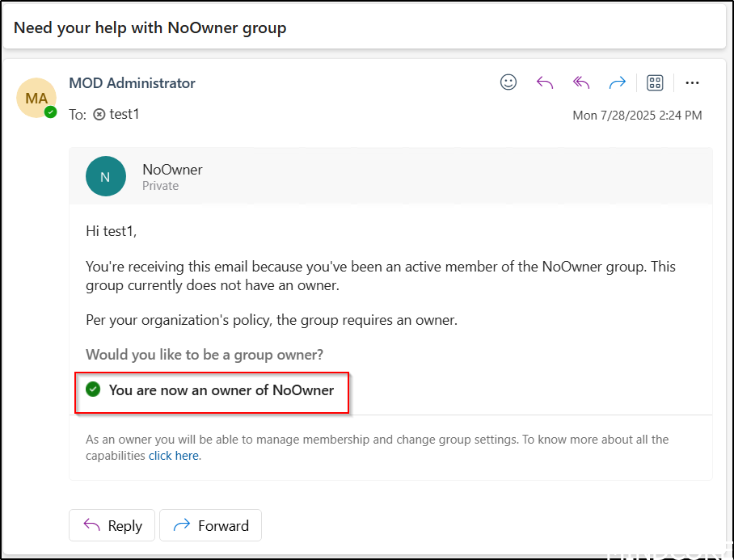Select the test1 recipient name
The height and width of the screenshot is (560, 734).
124,115
